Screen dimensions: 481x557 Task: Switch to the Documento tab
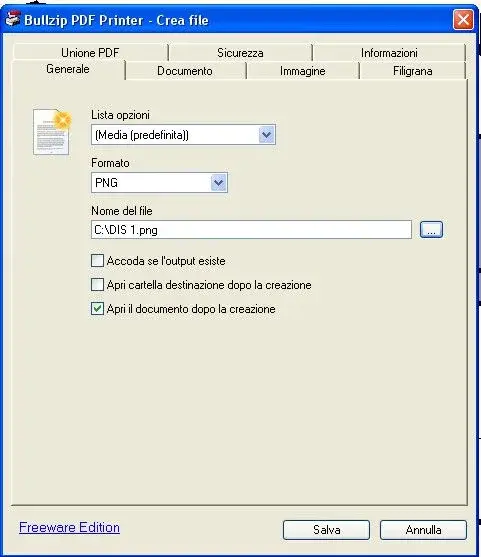click(x=185, y=71)
